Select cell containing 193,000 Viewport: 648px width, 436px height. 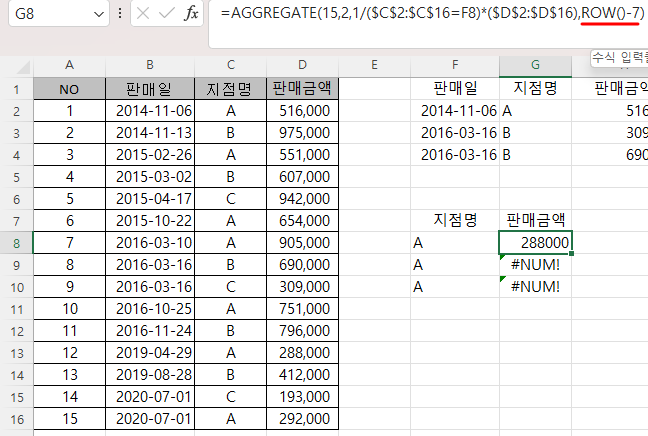pos(303,397)
